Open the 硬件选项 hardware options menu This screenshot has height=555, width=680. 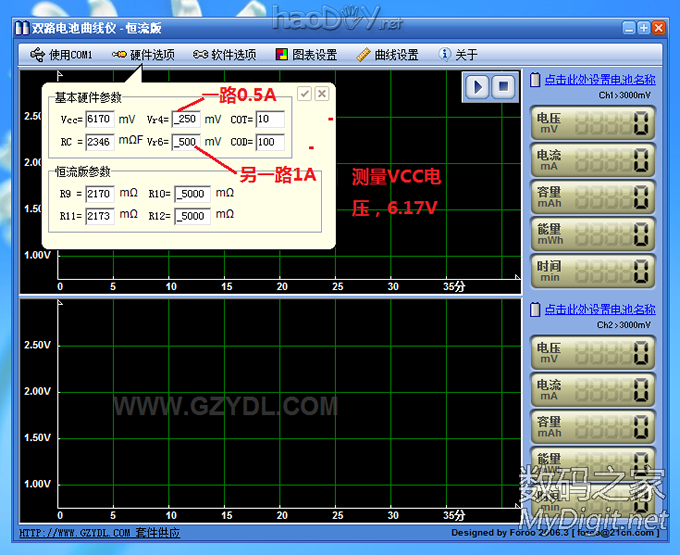(x=143, y=55)
